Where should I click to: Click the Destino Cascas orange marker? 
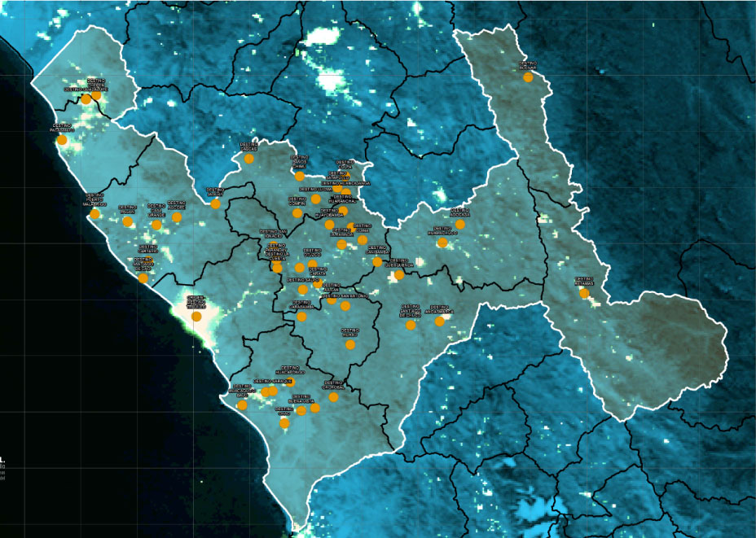tap(249, 159)
